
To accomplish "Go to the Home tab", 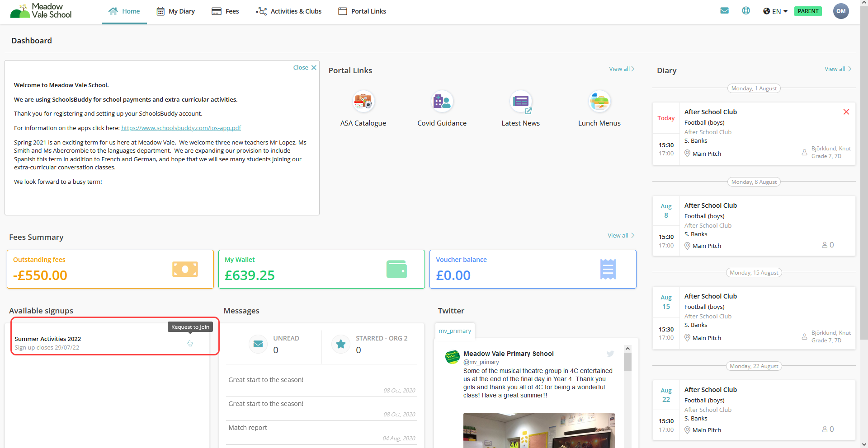I will [x=124, y=11].
